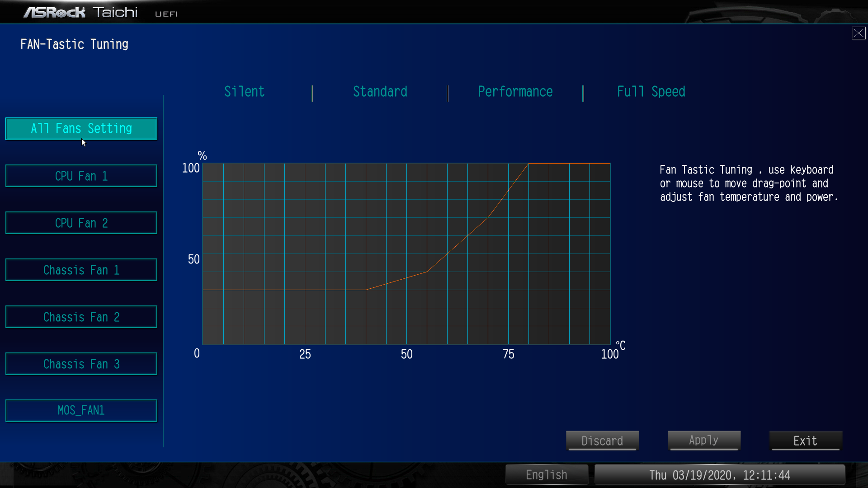Apply the fan curve settings
The width and height of the screenshot is (868, 488).
pos(704,440)
